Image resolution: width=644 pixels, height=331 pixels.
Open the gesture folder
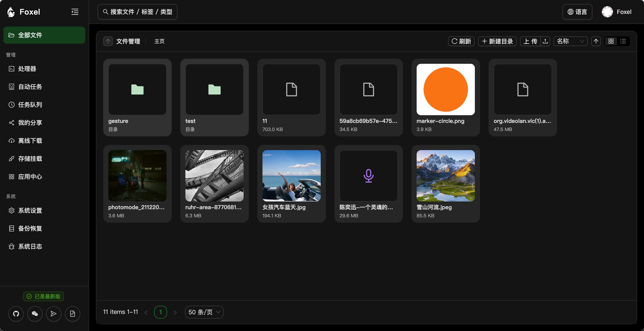(137, 97)
